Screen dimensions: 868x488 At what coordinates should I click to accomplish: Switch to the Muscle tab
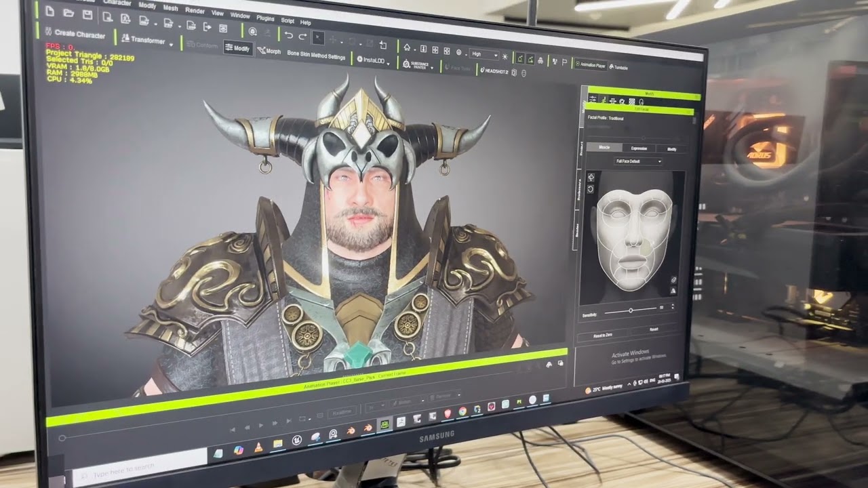click(x=604, y=147)
